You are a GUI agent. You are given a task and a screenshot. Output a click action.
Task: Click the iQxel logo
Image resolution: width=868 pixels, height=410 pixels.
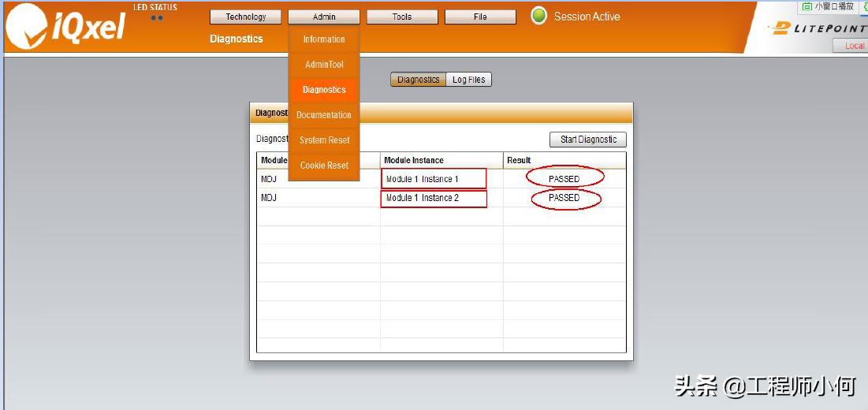pos(65,27)
